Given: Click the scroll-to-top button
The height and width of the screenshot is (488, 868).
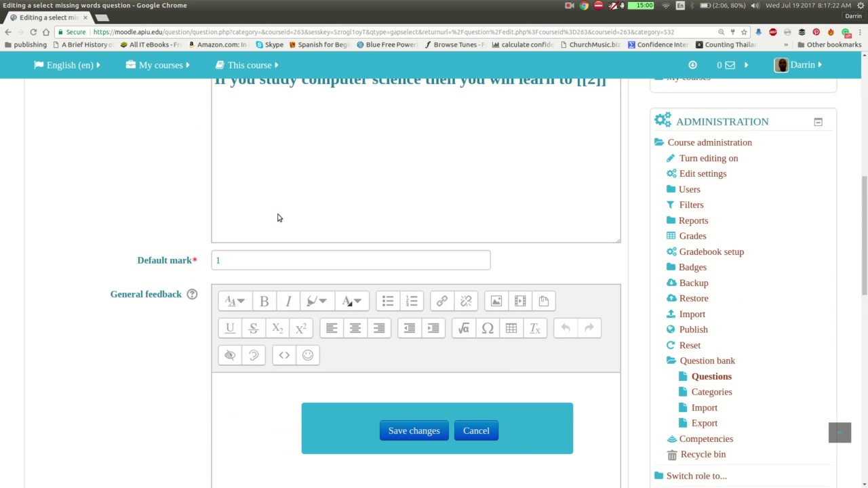Looking at the screenshot, I should coord(840,432).
